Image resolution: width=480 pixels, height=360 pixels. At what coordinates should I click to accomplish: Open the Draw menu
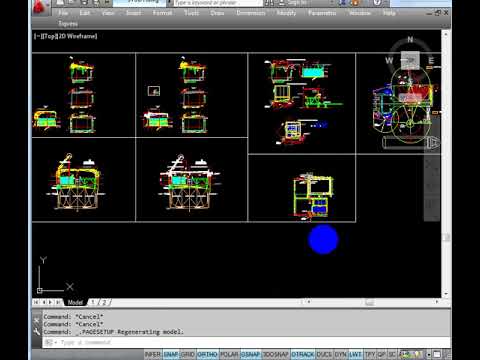(217, 13)
